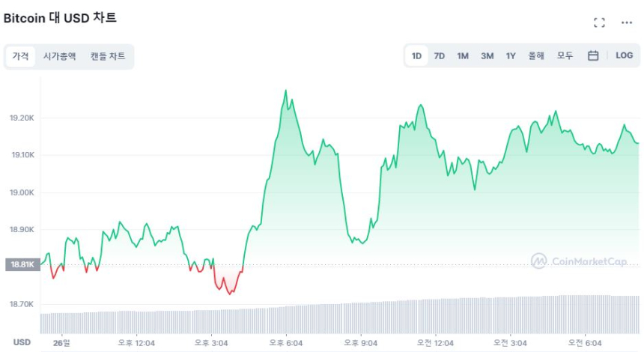Click the Bitcoin 대 USD 차트 title
644x352 pixels.
(60, 18)
